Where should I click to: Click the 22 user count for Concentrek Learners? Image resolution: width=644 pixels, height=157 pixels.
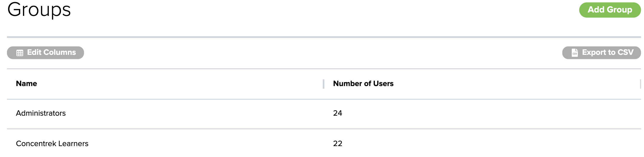click(338, 143)
